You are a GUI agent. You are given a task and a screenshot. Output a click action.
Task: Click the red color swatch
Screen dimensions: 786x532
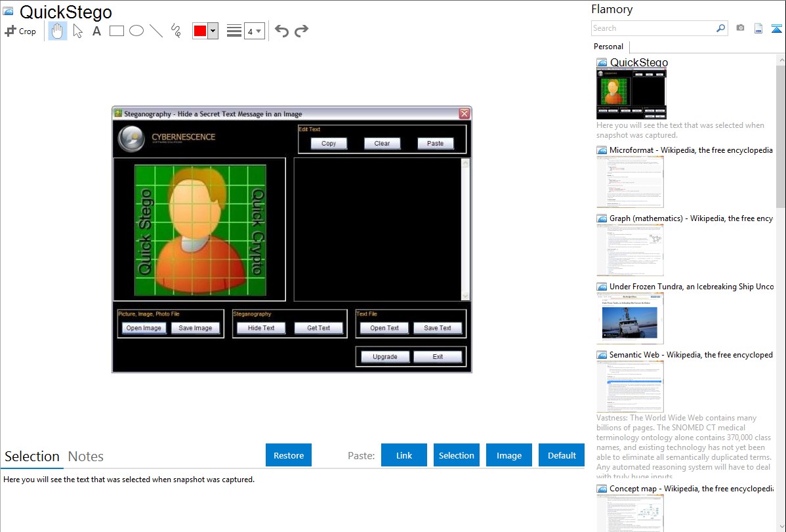pyautogui.click(x=200, y=31)
